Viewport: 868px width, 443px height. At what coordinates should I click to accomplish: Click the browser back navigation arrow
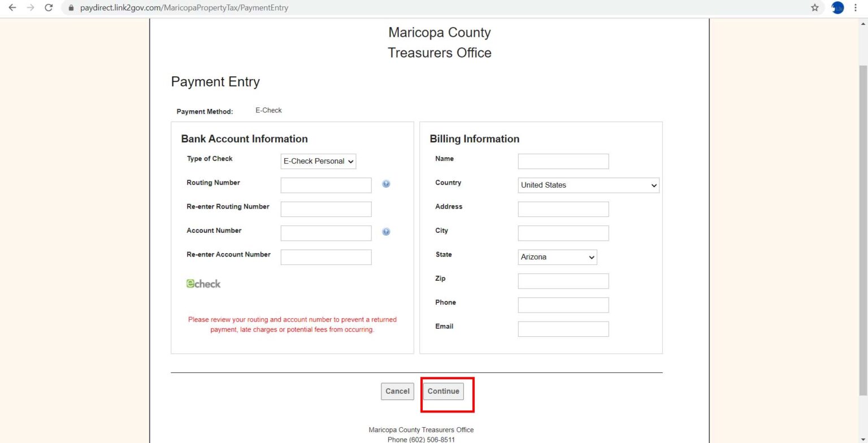coord(12,7)
